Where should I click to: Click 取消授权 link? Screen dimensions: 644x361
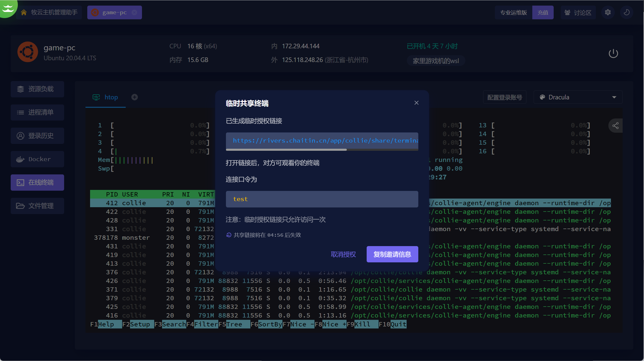(343, 254)
